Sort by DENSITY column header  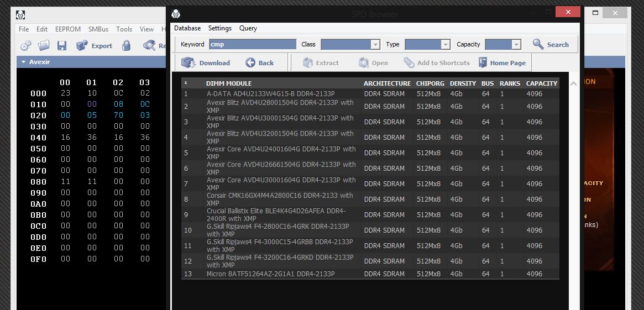click(x=463, y=83)
